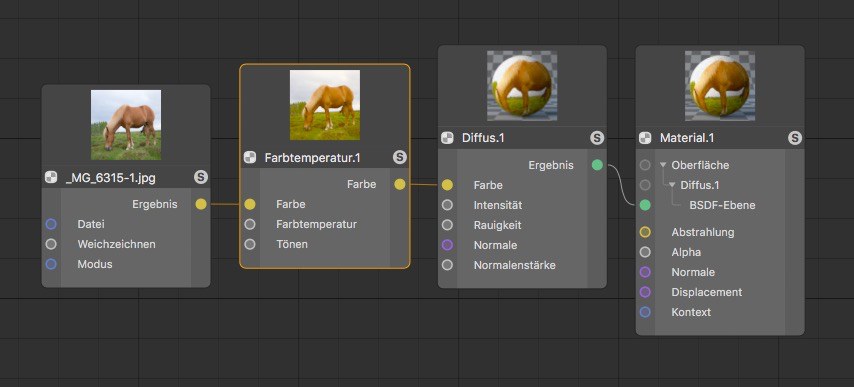The height and width of the screenshot is (387, 854).
Task: Click the preview icon beside _MG_6315-1.jpg title
Action: 51,177
